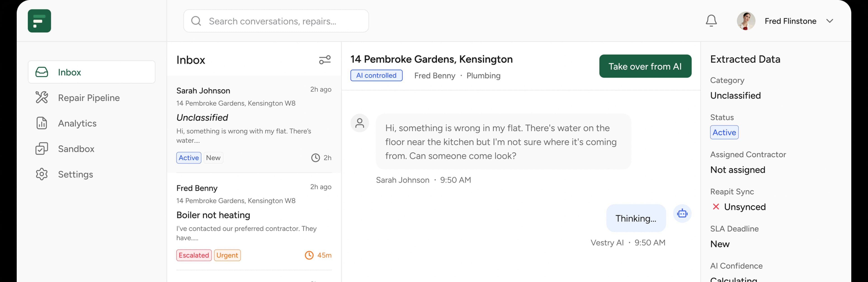This screenshot has height=282, width=868.
Task: Click the Sandbox icon in sidebar
Action: coord(42,149)
